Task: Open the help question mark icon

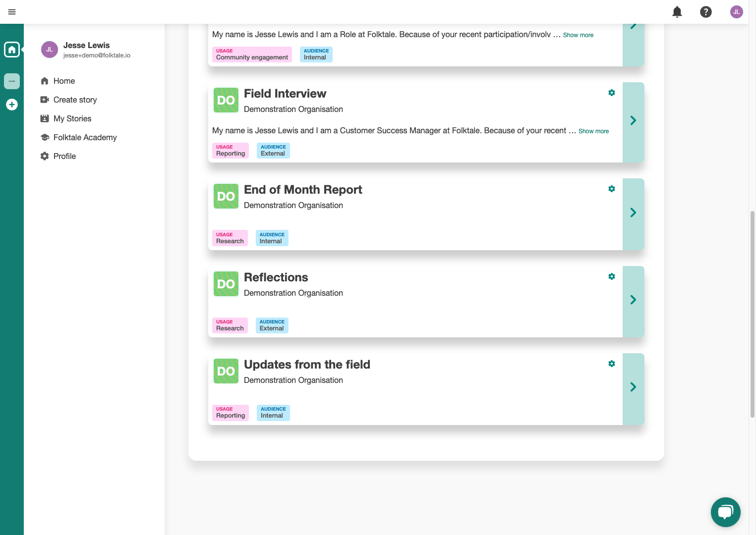Action: point(706,12)
